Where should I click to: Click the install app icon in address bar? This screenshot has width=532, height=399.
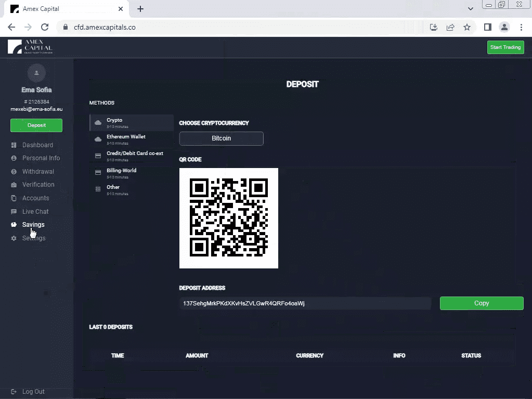pos(434,27)
